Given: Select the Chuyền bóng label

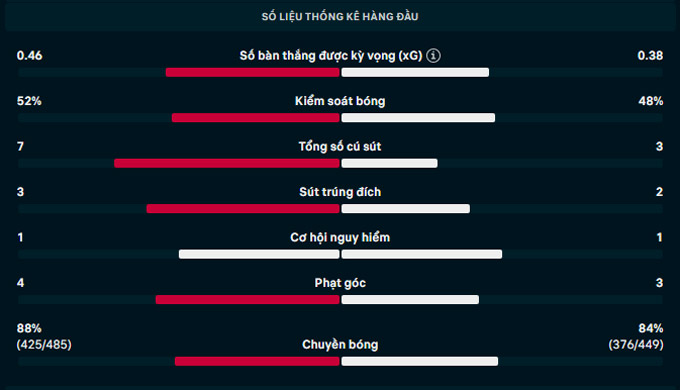Looking at the screenshot, I should 340,344.
